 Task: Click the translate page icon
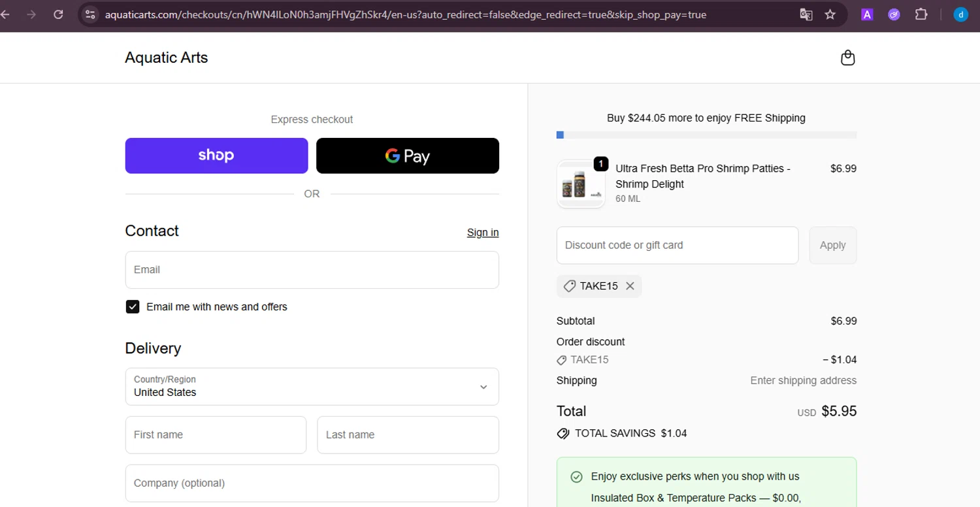pyautogui.click(x=806, y=14)
